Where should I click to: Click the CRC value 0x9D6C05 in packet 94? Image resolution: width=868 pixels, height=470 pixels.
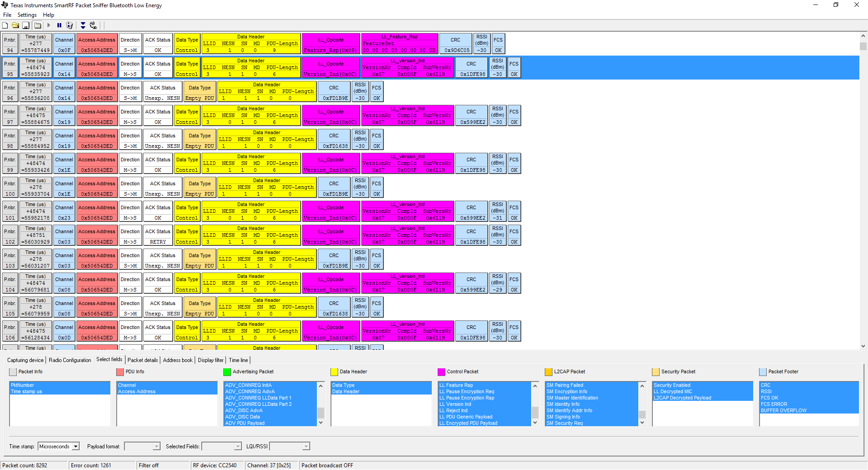point(457,51)
